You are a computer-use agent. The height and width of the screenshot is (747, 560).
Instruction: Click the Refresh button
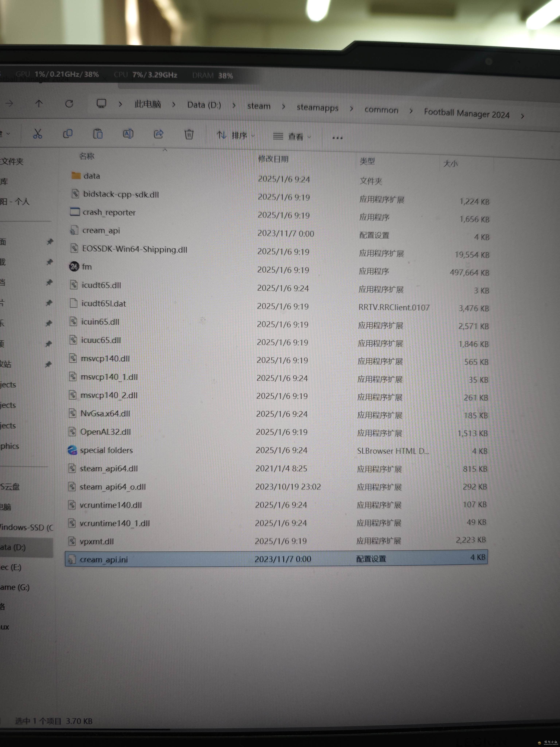coord(69,104)
